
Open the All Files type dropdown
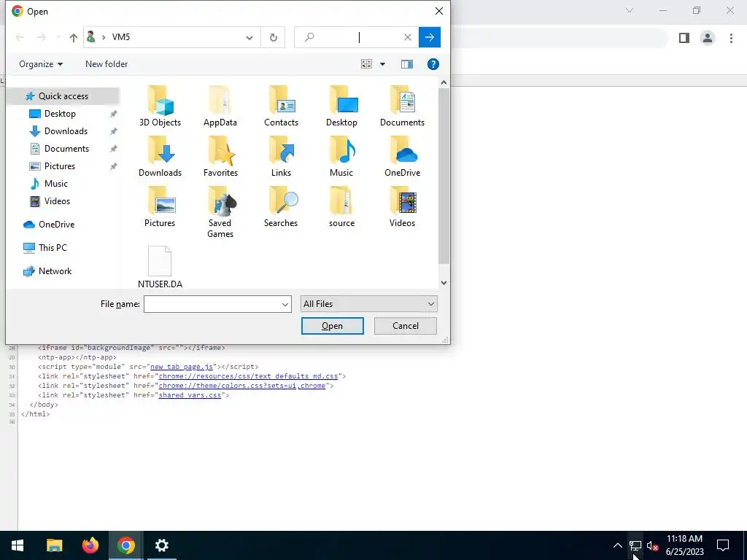coord(368,304)
